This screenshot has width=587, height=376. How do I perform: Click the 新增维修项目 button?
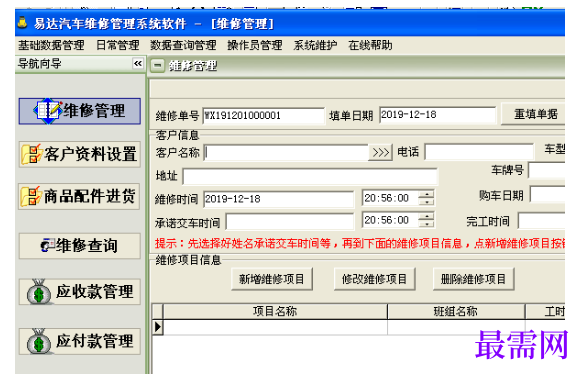pos(272,279)
